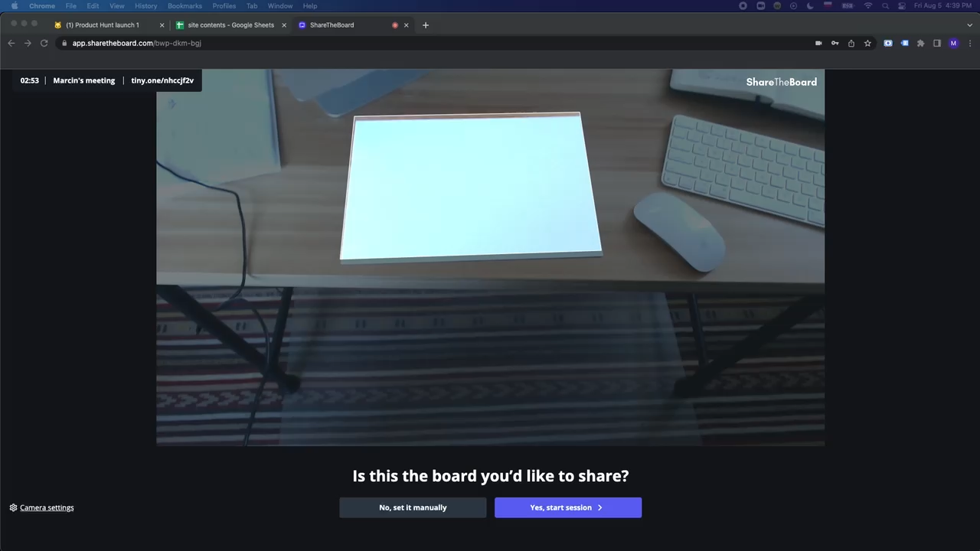Click the new tab plus button

(x=425, y=24)
